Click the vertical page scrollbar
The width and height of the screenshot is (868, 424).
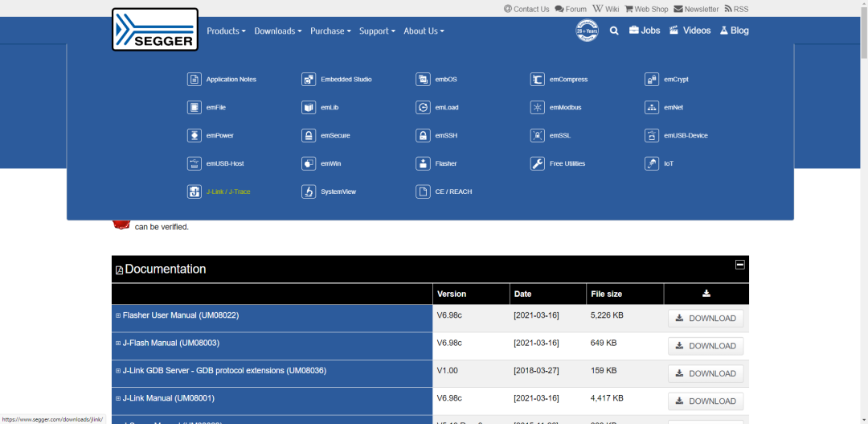(863, 33)
